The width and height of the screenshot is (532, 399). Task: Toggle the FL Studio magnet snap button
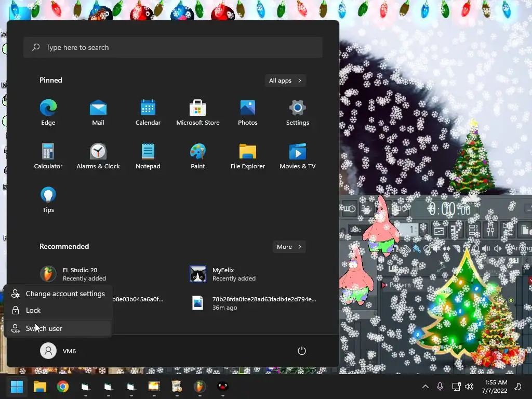[x=395, y=249]
